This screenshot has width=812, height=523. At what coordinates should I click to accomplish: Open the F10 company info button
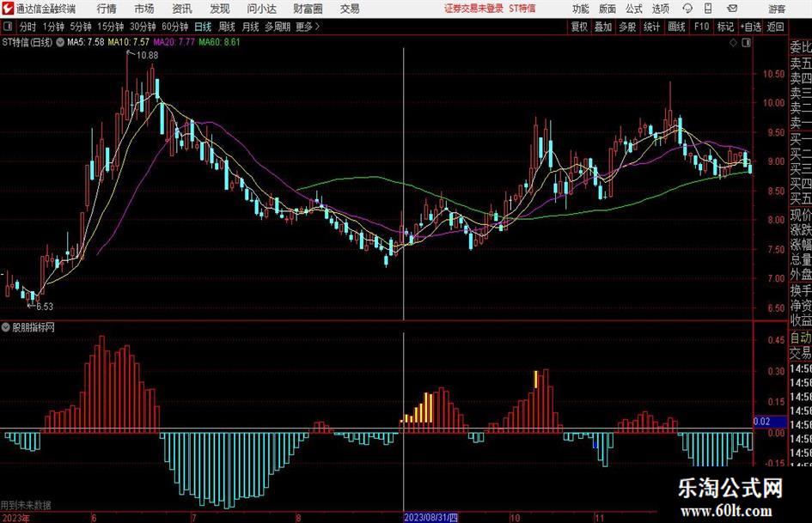coord(701,27)
